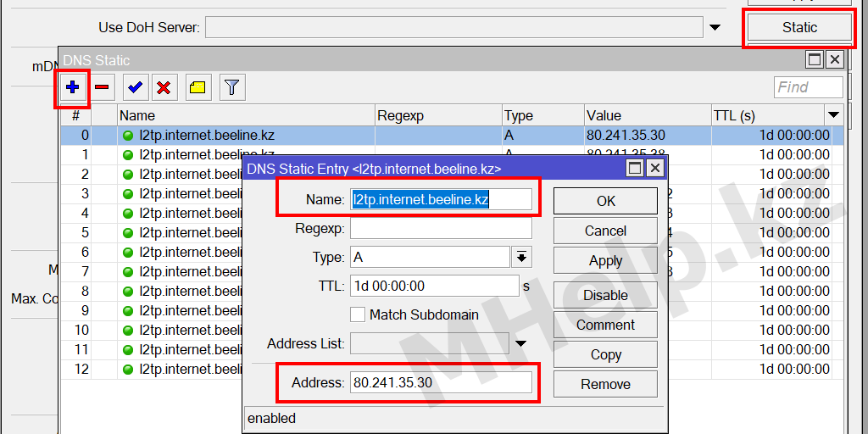The height and width of the screenshot is (434, 868).
Task: Click the Disable button
Action: point(605,295)
